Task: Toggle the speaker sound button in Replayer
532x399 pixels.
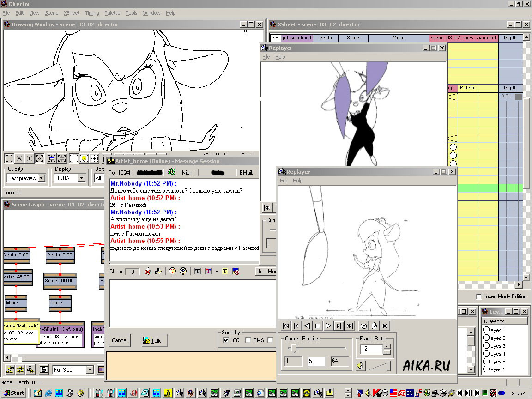Action: click(360, 366)
